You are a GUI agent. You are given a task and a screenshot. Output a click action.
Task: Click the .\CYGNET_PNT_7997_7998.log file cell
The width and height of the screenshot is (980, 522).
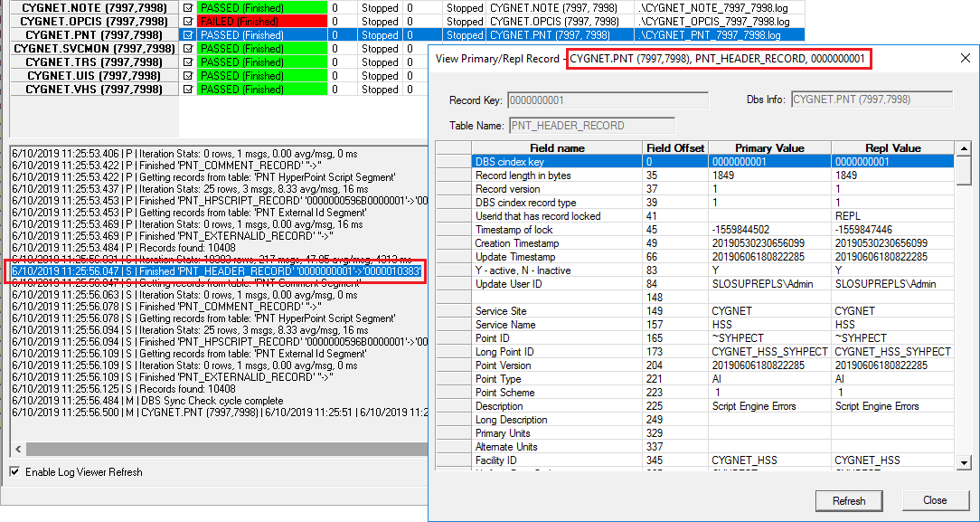point(720,35)
